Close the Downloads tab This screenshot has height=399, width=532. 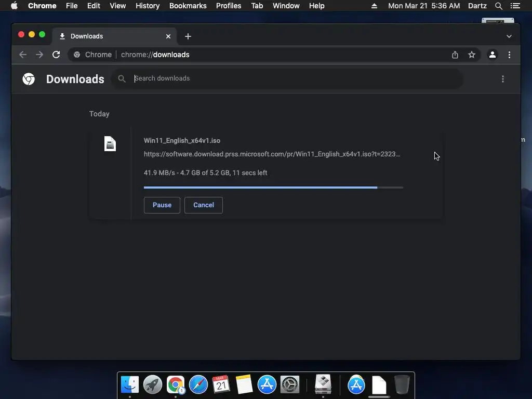click(168, 36)
